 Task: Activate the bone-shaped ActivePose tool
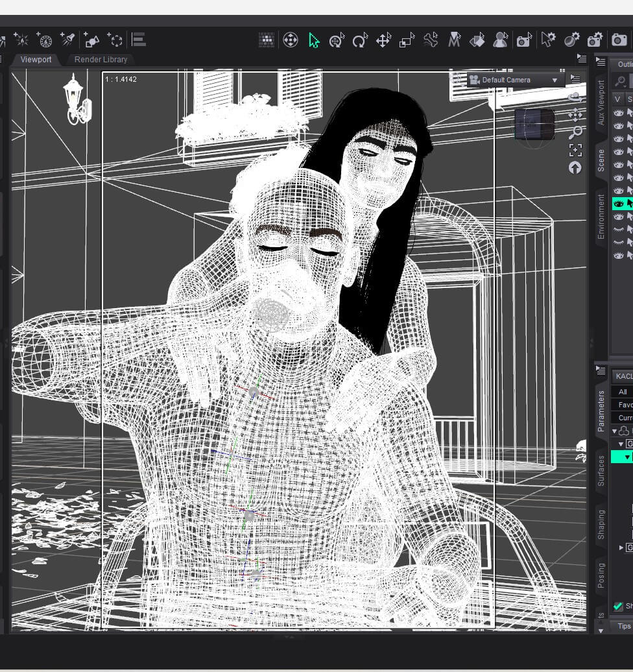click(x=430, y=40)
